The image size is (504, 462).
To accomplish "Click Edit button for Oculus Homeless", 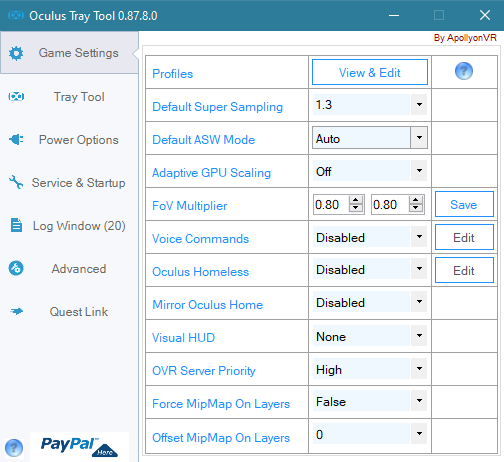I will [x=464, y=270].
